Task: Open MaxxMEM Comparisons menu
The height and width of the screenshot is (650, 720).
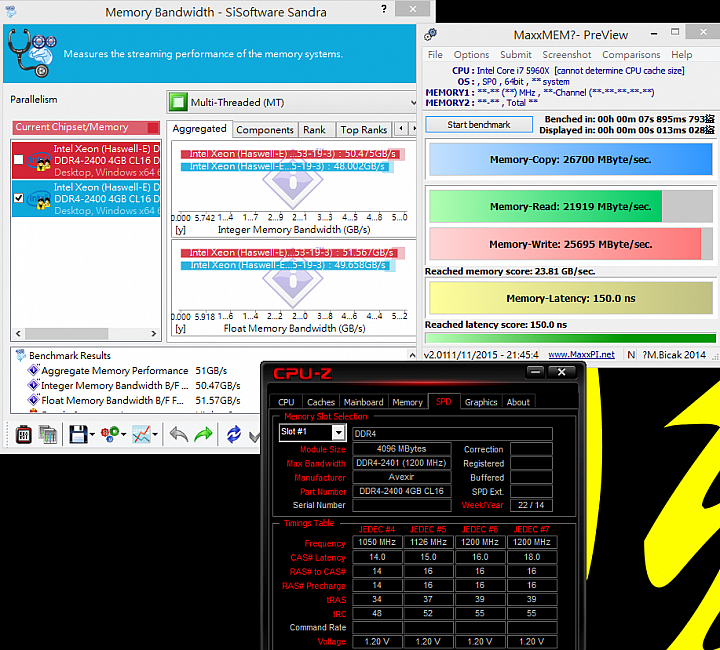Action: [631, 55]
